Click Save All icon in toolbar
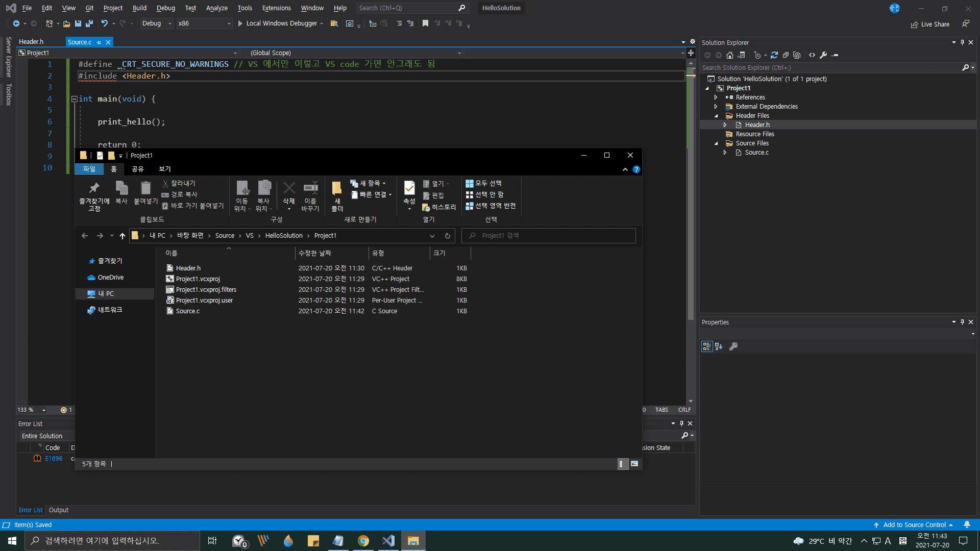The width and height of the screenshot is (980, 551). tap(89, 23)
